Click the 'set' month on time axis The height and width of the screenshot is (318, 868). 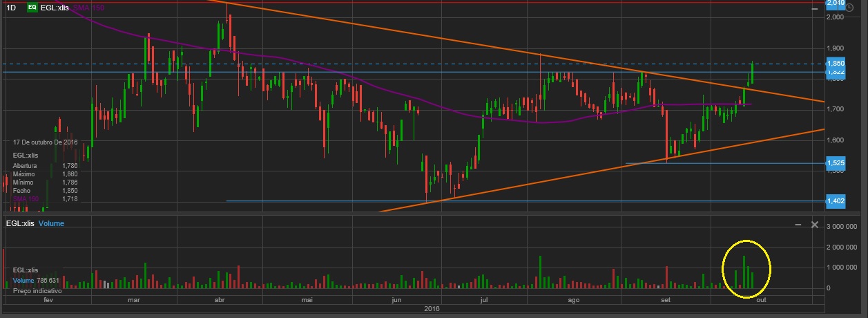point(666,301)
